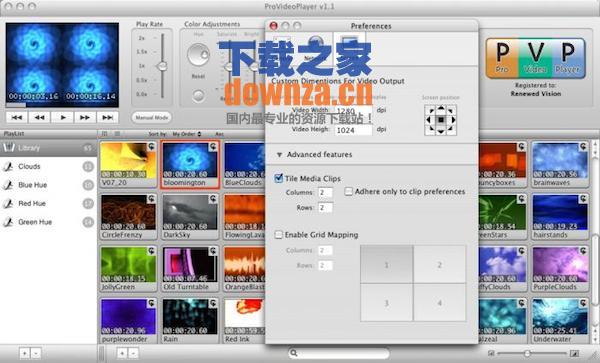Click the skip-to-previous transport button
The width and height of the screenshot is (600, 363).
(16, 117)
